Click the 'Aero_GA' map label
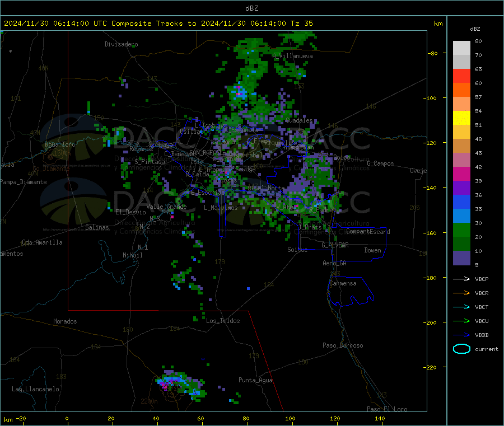 (334, 263)
